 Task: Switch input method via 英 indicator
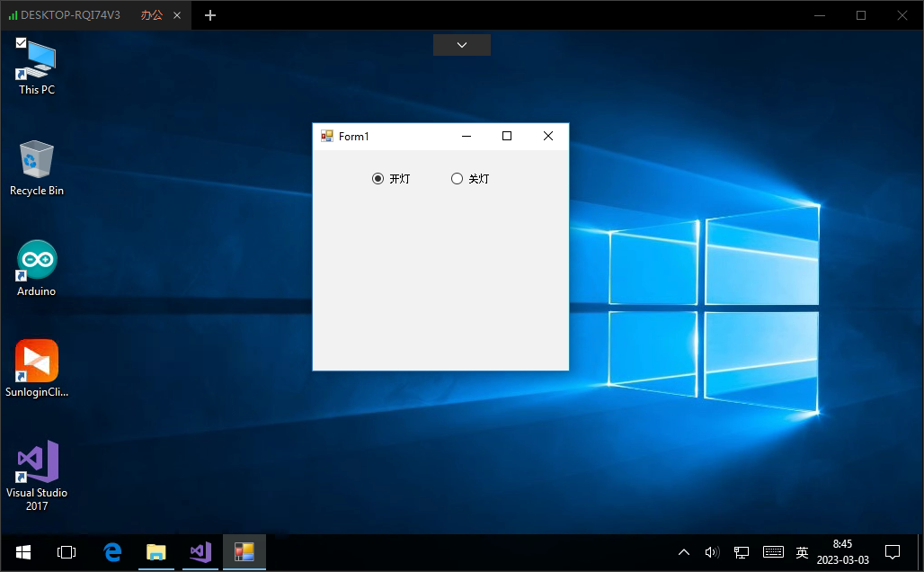(802, 552)
